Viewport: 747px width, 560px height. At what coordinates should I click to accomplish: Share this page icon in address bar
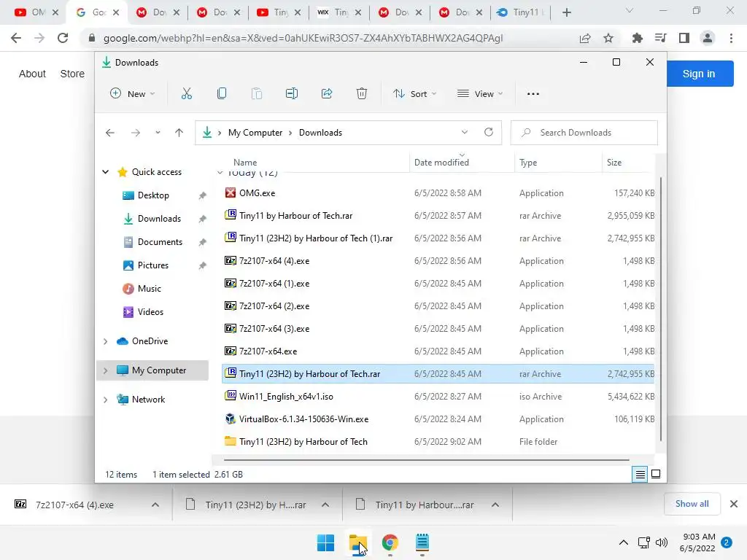(585, 38)
